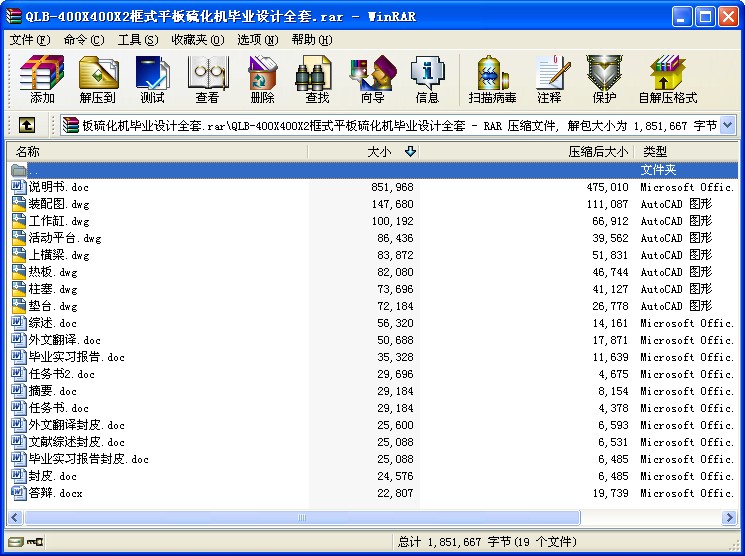745x556 pixels.
Task: Expand the archive path dropdown arrow
Action: 728,125
